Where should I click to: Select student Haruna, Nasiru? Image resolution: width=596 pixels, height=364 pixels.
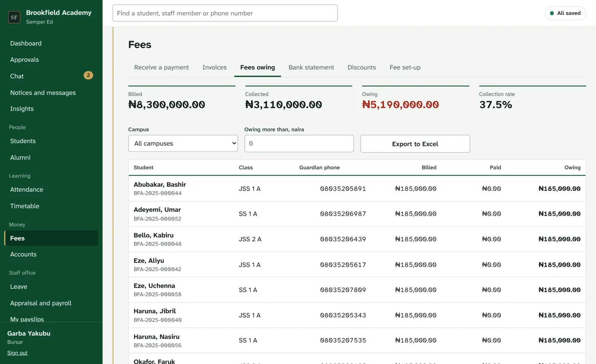[156, 336]
